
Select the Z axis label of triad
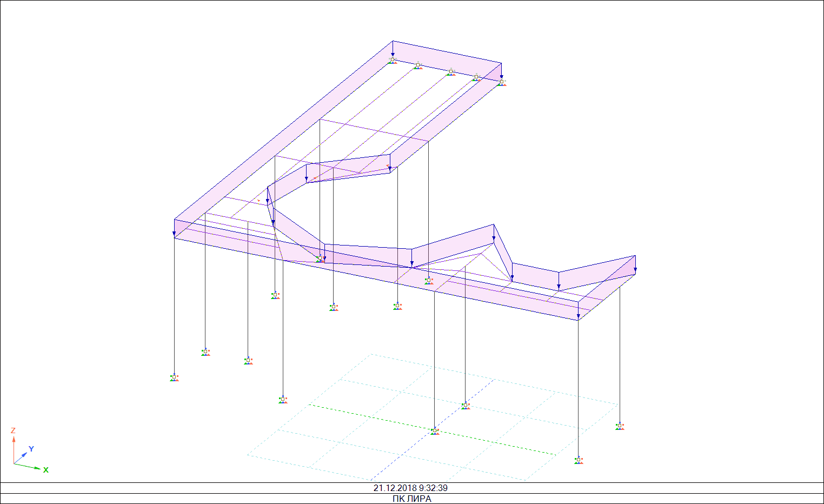13,430
